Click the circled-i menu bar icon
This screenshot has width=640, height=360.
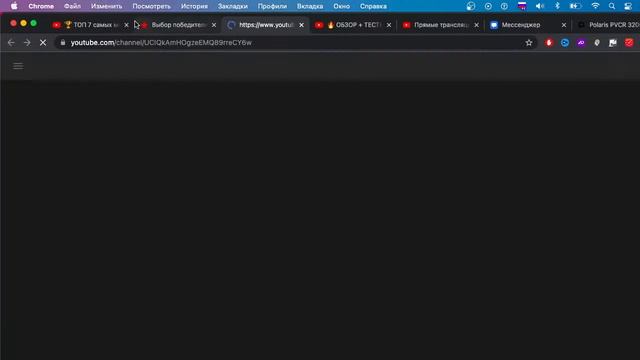click(x=504, y=6)
